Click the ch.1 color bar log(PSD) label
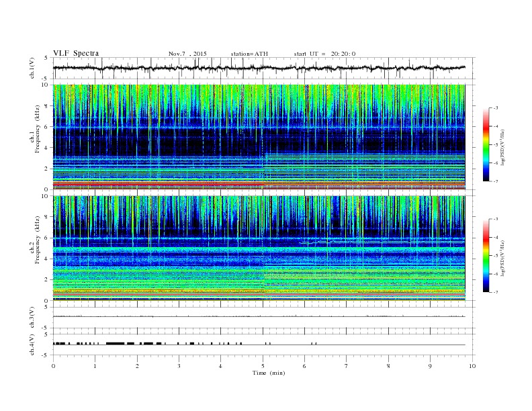Image resolution: width=532 pixels, height=411 pixels. [502, 148]
